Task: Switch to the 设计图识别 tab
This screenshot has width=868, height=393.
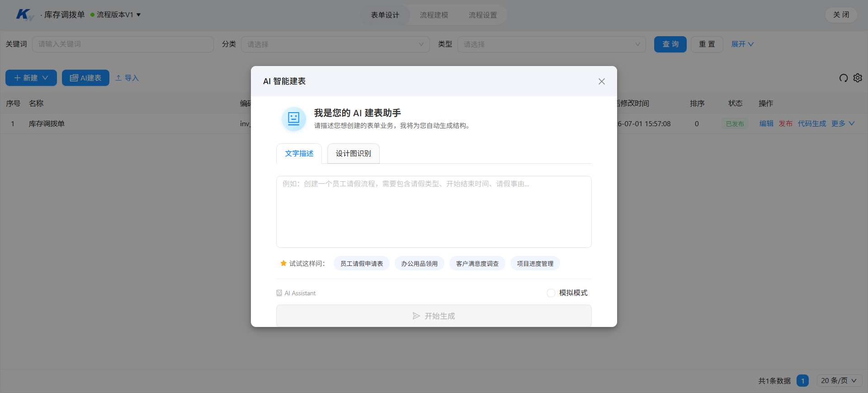Action: tap(353, 154)
